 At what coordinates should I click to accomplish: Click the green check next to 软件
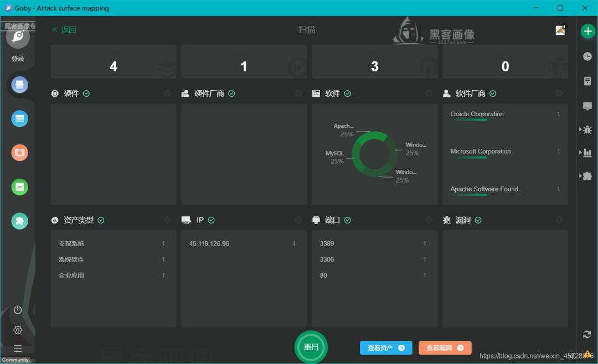(347, 93)
